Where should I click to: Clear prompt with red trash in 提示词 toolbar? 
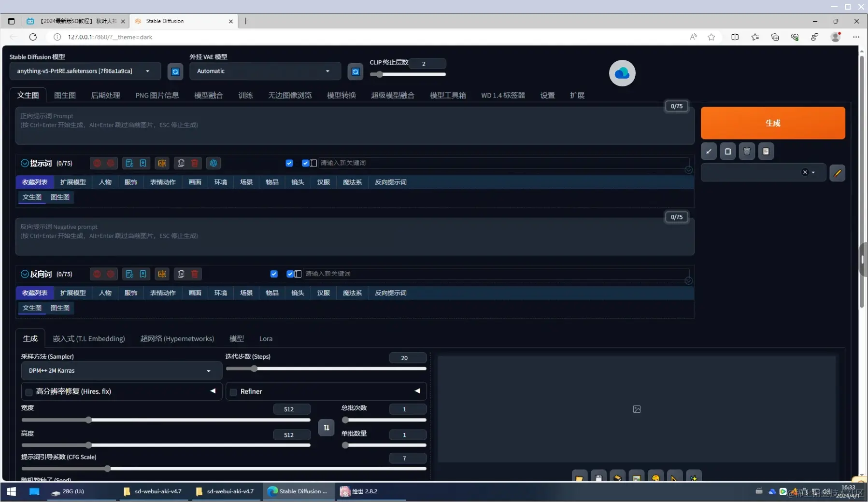195,163
